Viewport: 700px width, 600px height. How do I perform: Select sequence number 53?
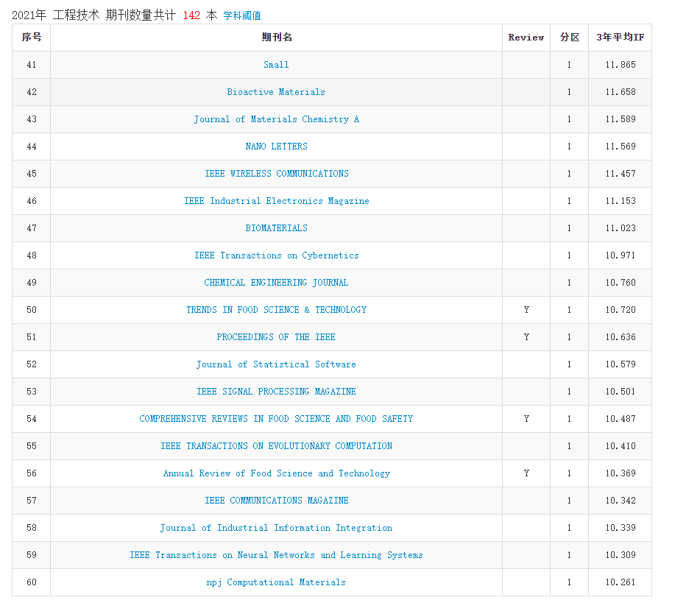tap(32, 392)
